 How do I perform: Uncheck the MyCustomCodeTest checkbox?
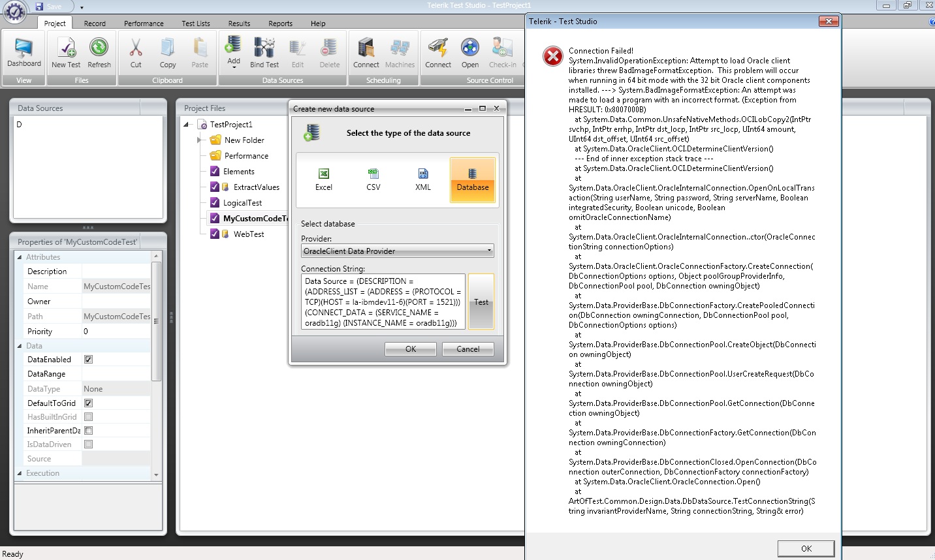(215, 218)
